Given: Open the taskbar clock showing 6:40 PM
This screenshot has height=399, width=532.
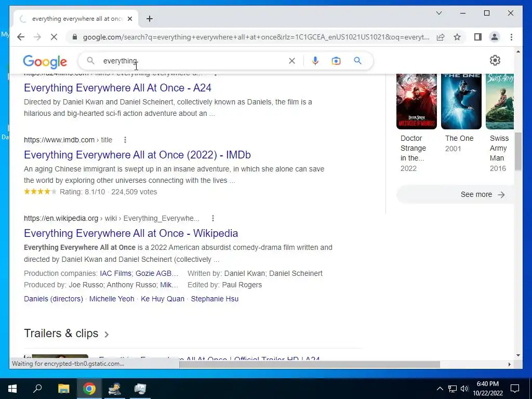Looking at the screenshot, I should click(x=487, y=389).
